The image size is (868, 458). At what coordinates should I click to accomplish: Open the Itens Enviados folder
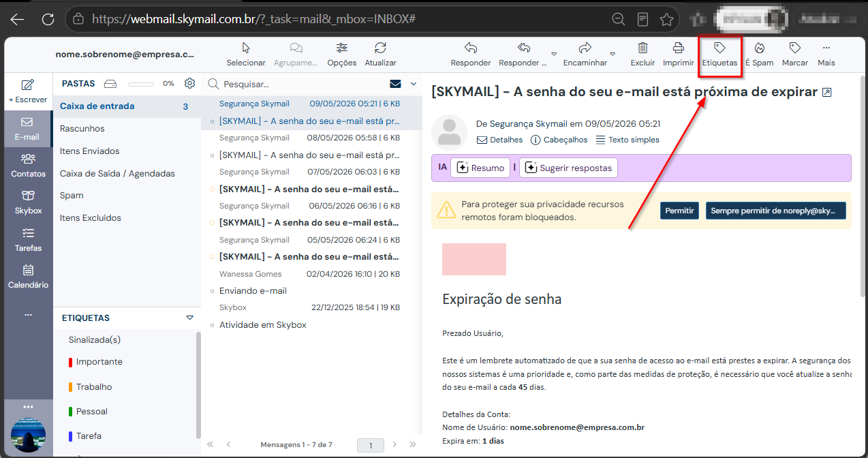point(126,151)
